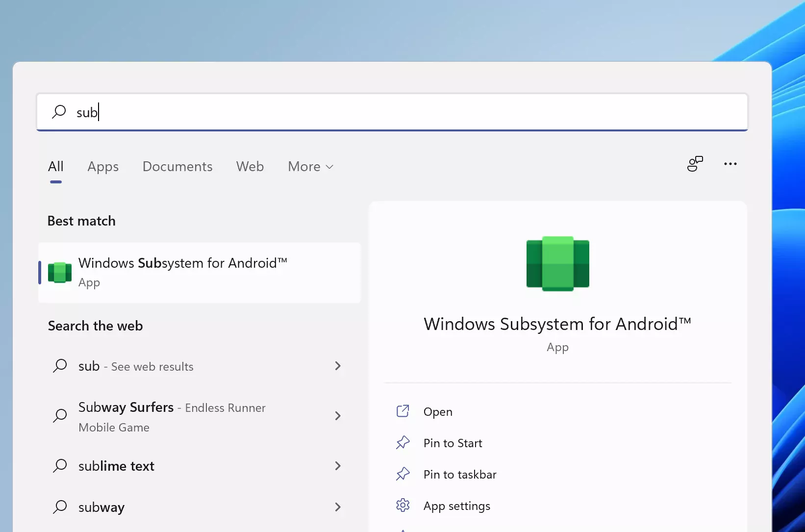The height and width of the screenshot is (532, 805).
Task: Open the three-dots options menu
Action: coord(730,164)
